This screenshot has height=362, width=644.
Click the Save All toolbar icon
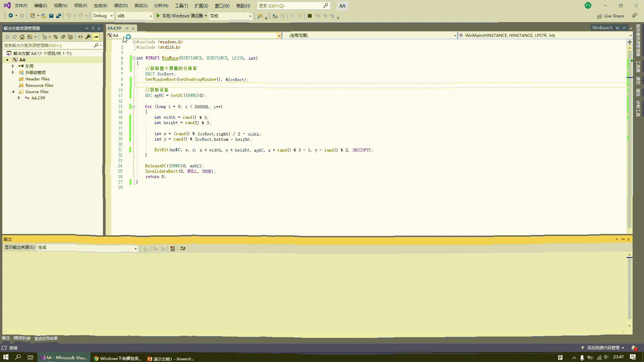[59, 16]
